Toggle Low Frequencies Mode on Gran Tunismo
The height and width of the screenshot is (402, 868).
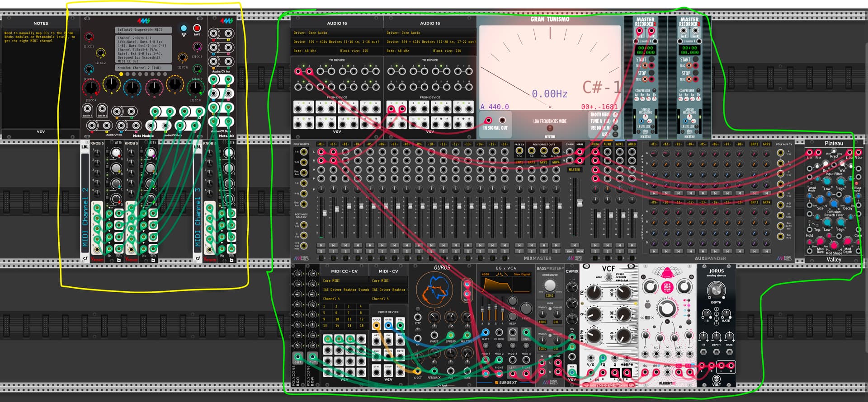click(x=550, y=128)
